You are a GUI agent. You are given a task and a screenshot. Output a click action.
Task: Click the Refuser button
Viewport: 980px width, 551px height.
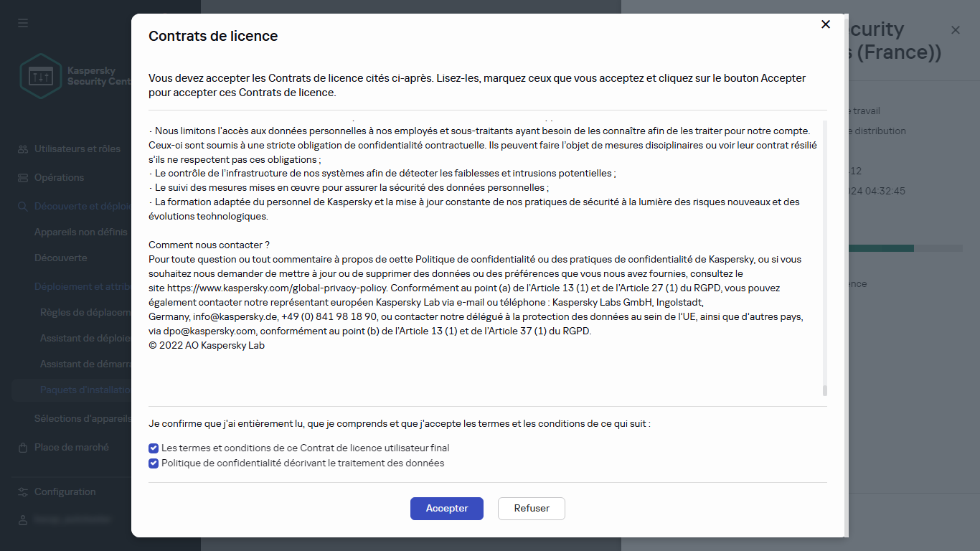click(x=531, y=508)
